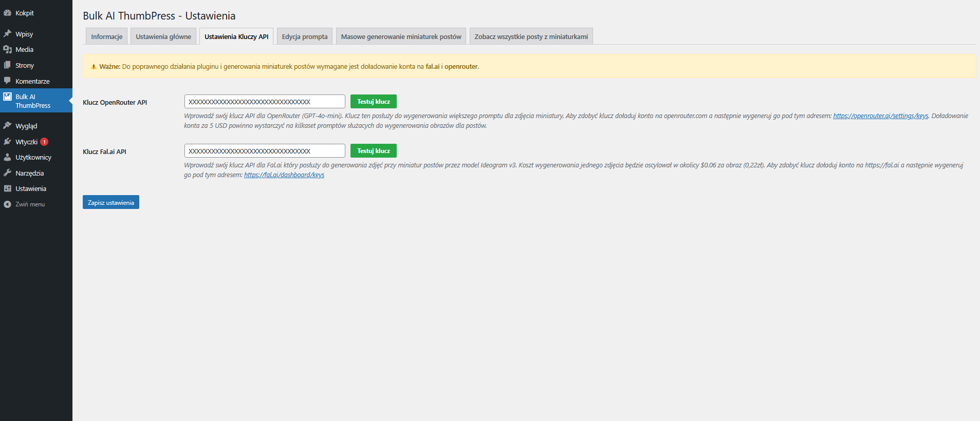980x421 pixels.
Task: Open Narzędzia via the wrench icon
Action: (x=7, y=173)
